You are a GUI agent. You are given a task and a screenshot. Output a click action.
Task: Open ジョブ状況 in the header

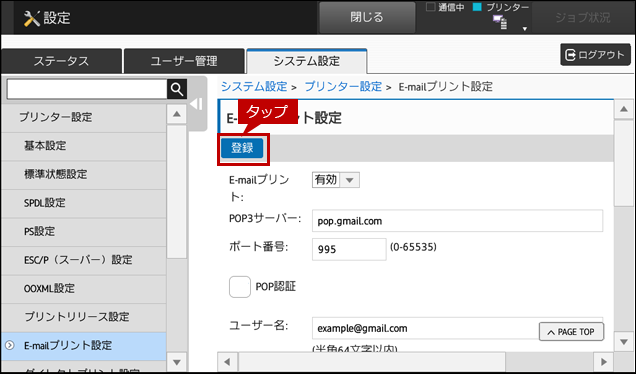[582, 17]
